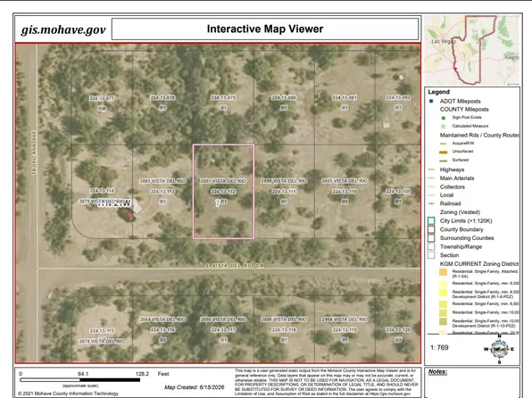This screenshot has height=398, width=532.
Task: Click the R-1-6-PDZ zoning color swatch
Action: click(443, 293)
